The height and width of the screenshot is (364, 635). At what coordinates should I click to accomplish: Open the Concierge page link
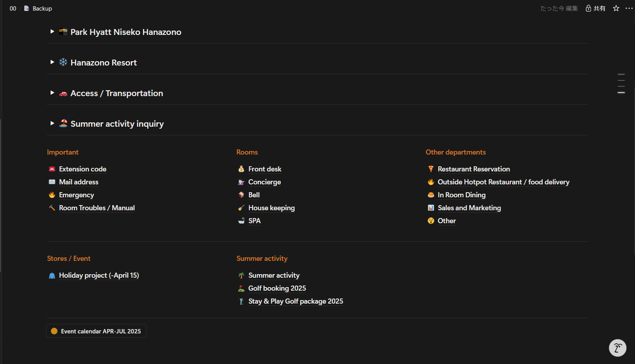[264, 182]
